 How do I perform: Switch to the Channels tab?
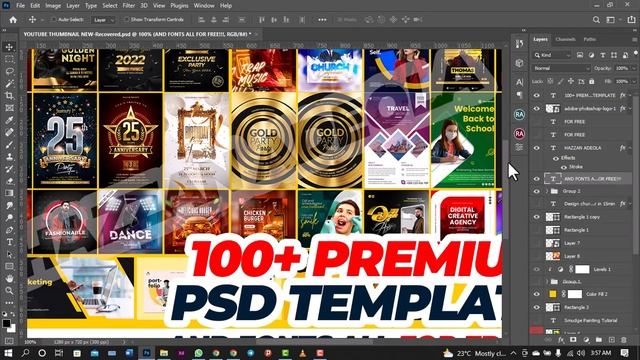click(565, 39)
